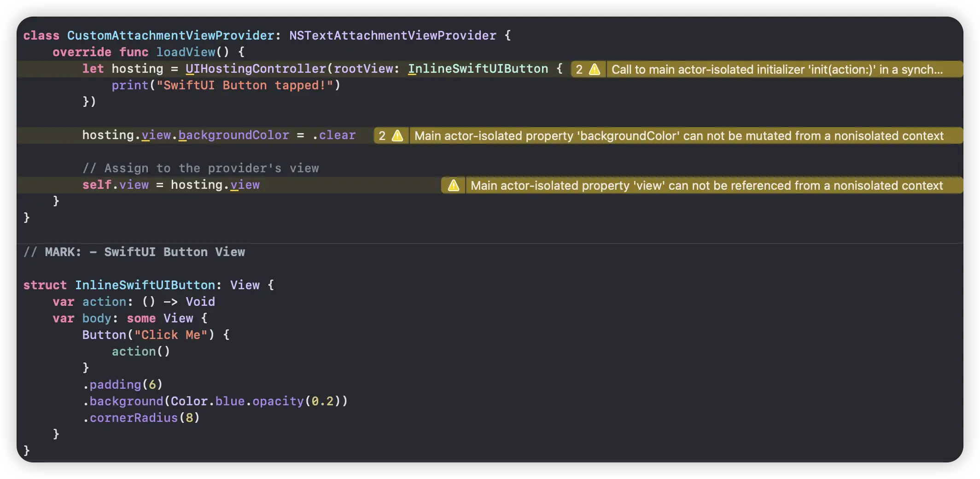Image resolution: width=980 pixels, height=479 pixels.
Task: Click InlineSwiftUIButton in the struct declaration
Action: tap(145, 285)
